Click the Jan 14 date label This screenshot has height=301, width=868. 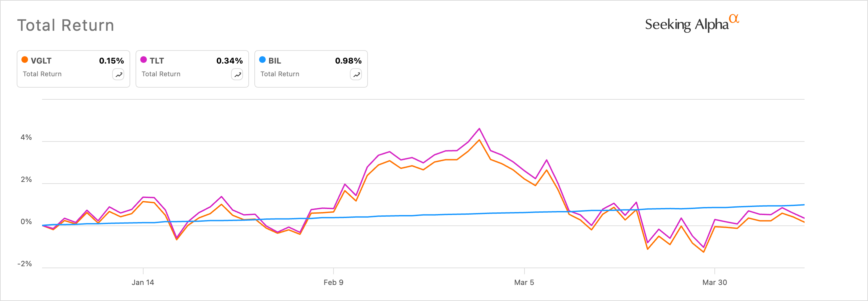coord(143,283)
